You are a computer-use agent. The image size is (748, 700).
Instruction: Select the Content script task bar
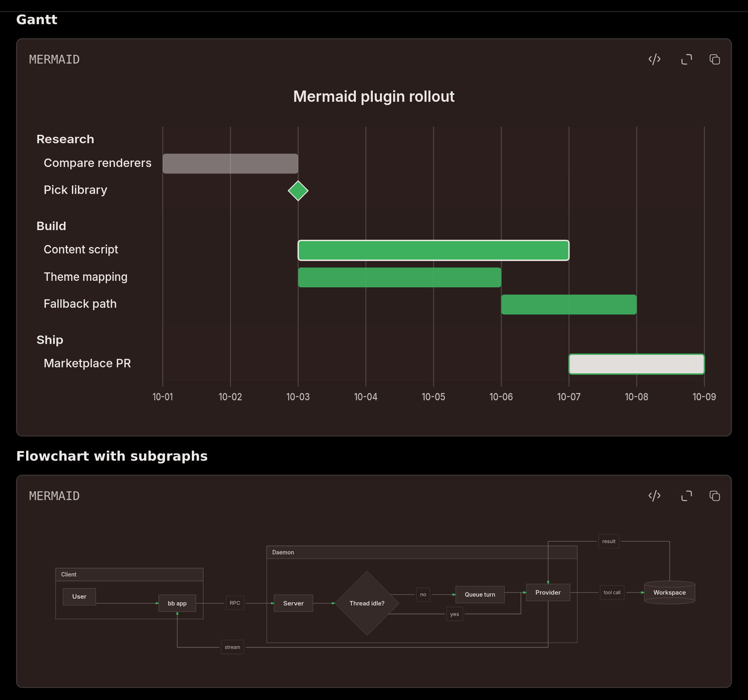click(x=434, y=250)
